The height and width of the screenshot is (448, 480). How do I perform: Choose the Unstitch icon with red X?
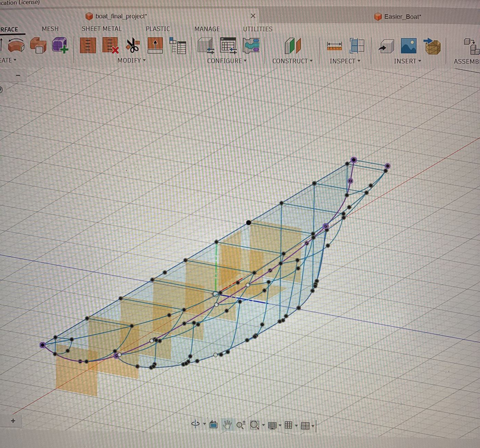[x=110, y=45]
